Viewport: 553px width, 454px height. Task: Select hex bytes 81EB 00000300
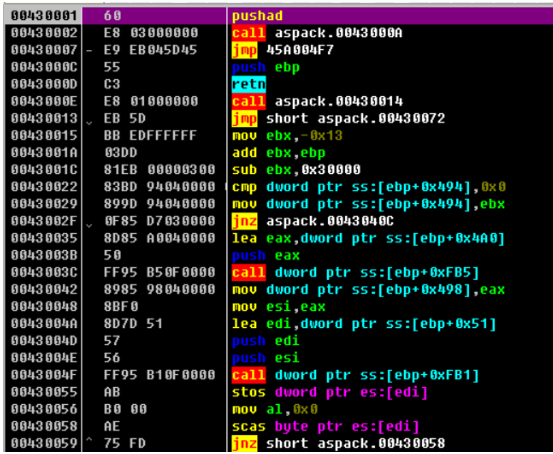pos(159,170)
